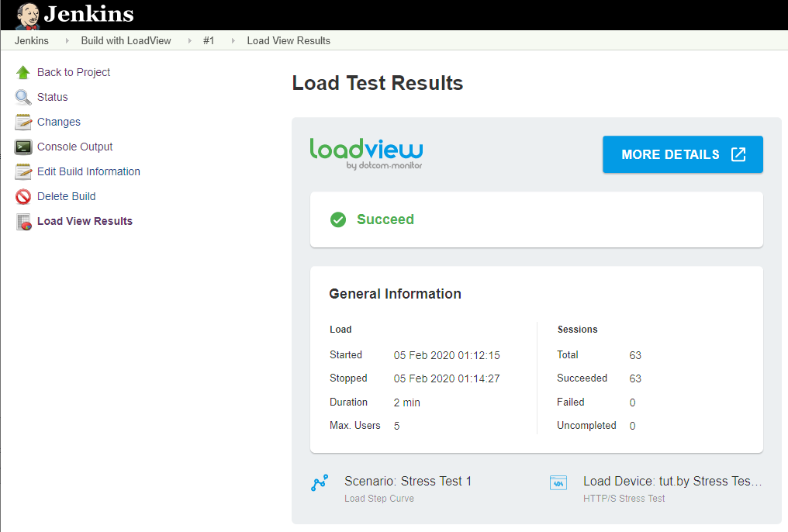Click the Succeed status text
Image resolution: width=788 pixels, height=532 pixels.
click(x=385, y=219)
